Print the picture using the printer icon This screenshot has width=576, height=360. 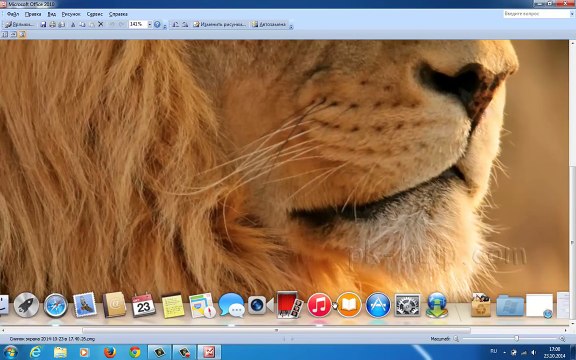[x=53, y=24]
